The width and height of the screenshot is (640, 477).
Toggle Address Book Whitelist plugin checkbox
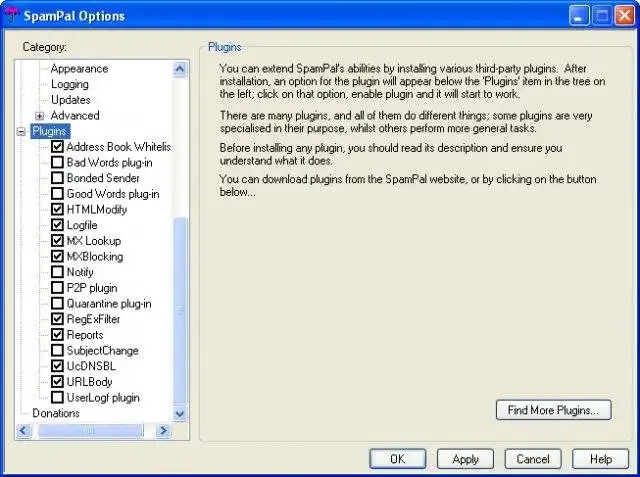pyautogui.click(x=57, y=146)
